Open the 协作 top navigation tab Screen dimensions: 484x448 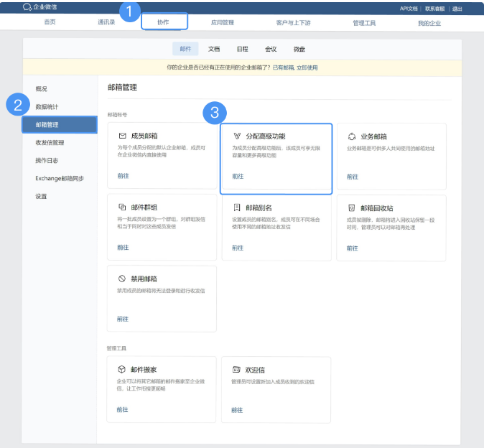(x=163, y=22)
